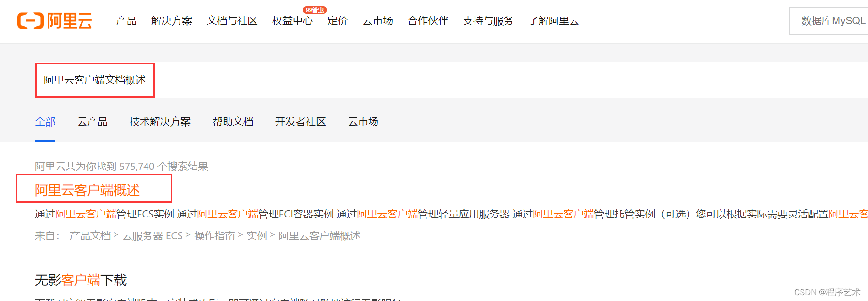Image resolution: width=868 pixels, height=301 pixels.
Task: Click the 产品文档 breadcrumb link
Action: point(90,236)
